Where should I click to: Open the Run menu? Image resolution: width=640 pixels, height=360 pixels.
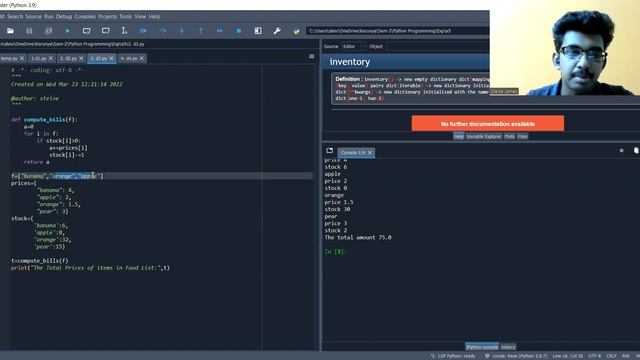coord(49,17)
